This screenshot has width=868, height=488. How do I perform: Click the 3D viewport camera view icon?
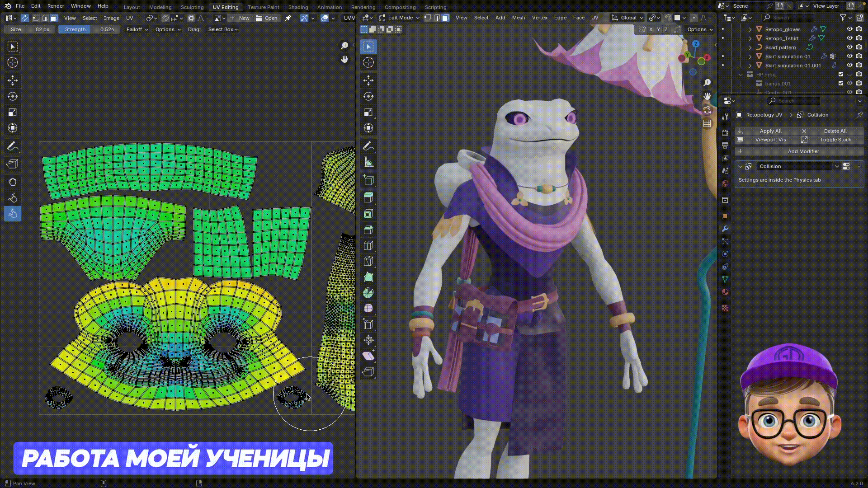click(x=707, y=110)
